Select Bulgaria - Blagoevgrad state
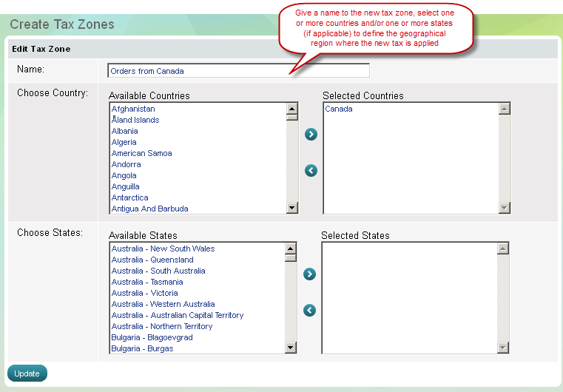563x392 pixels. 152,337
